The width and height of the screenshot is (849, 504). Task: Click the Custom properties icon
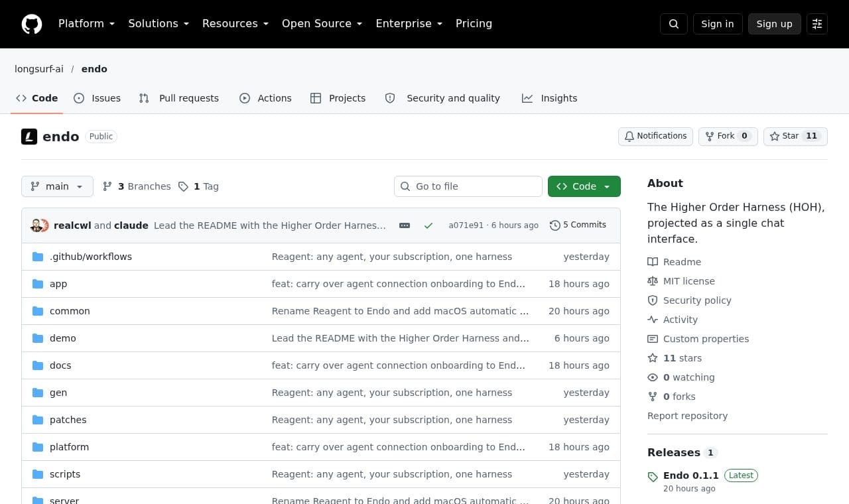click(x=653, y=339)
